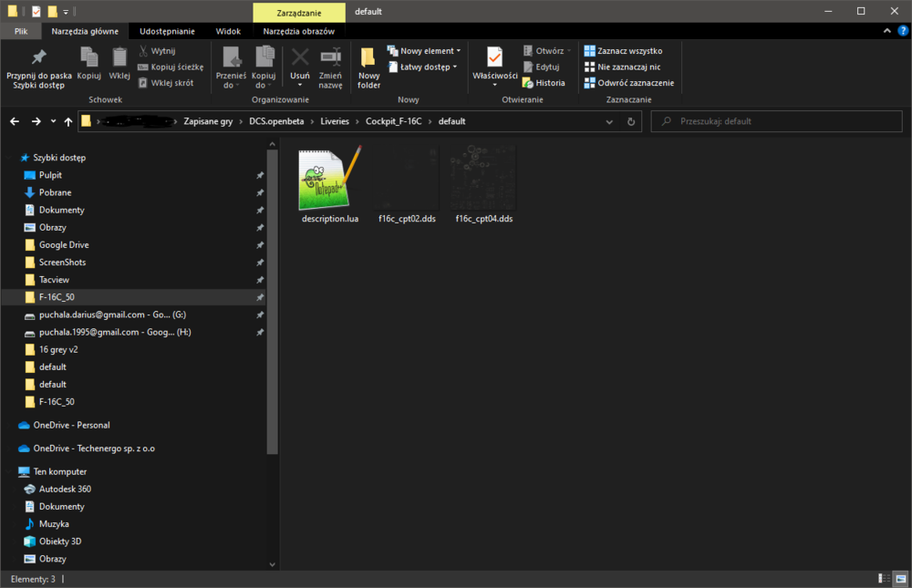
Task: Select the f16c_cpt04.dds file
Action: pos(484,185)
